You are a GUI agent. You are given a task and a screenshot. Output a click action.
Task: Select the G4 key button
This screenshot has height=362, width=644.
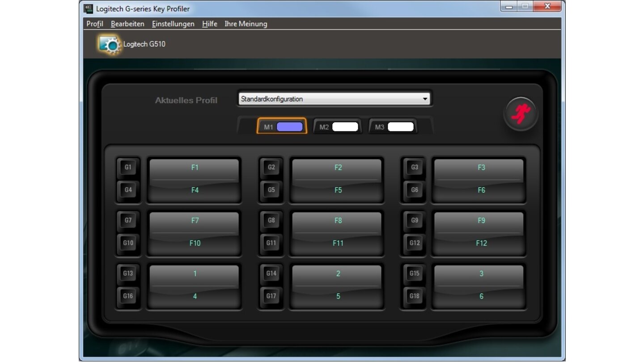(128, 190)
